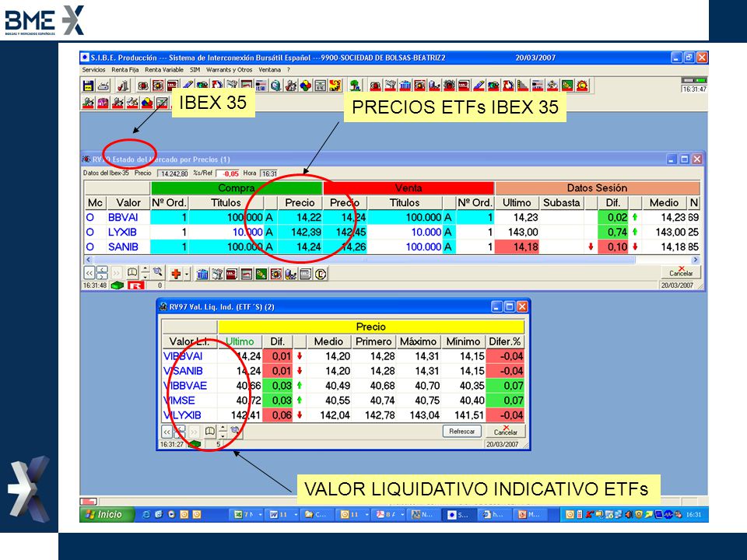
Task: Select the VILYXIB row
Action: (x=343, y=415)
